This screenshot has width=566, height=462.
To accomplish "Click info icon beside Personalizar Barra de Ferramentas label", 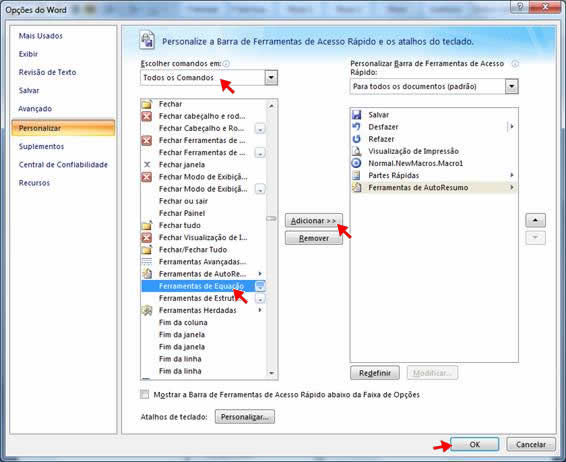I will (x=515, y=64).
